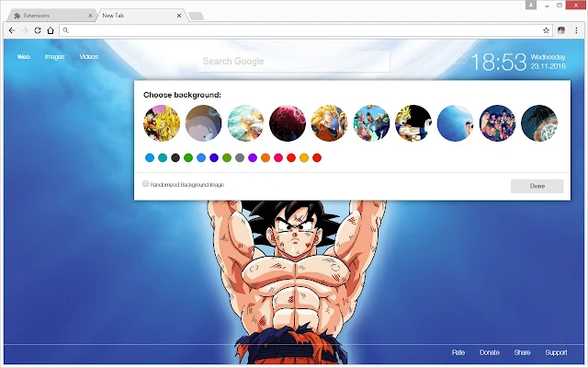
Task: Open the Donate link
Action: (490, 352)
